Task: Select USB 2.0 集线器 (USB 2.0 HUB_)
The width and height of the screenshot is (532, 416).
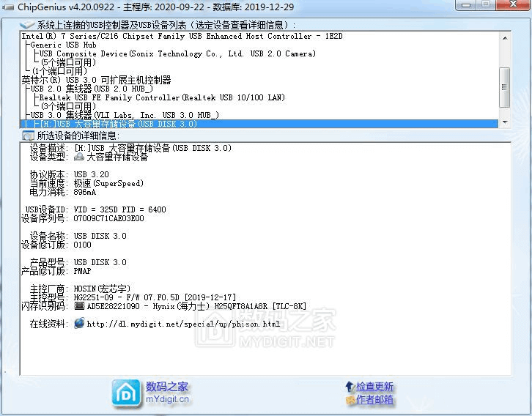Action: [92, 89]
